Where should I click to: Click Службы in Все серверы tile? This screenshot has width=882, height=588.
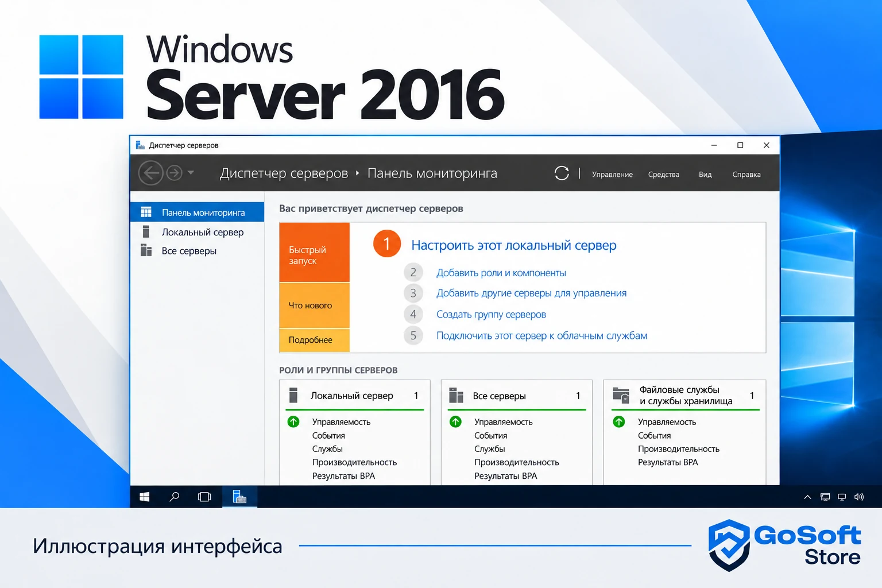click(x=489, y=449)
